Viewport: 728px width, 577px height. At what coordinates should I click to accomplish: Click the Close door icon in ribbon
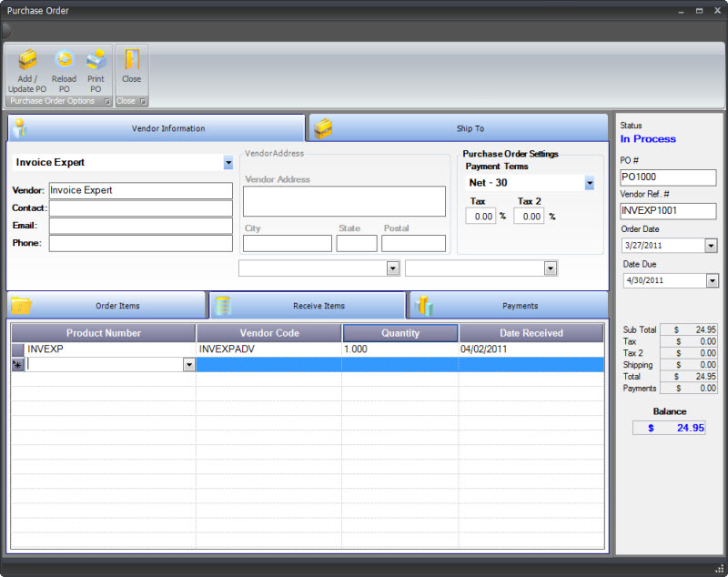pos(131,61)
